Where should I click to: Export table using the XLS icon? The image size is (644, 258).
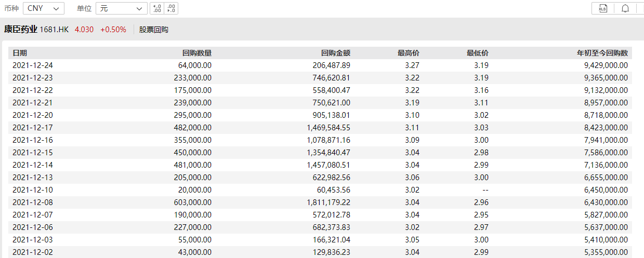click(x=603, y=8)
